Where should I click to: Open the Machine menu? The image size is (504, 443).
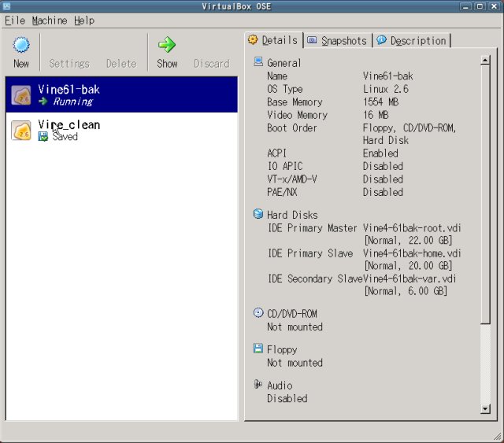[x=50, y=20]
